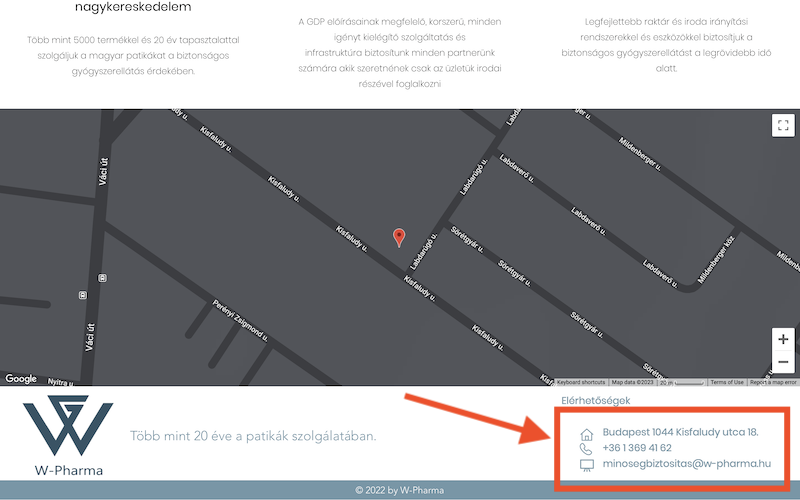Open the map Keyboard shortcuts link
The height and width of the screenshot is (500, 800).
pos(581,382)
